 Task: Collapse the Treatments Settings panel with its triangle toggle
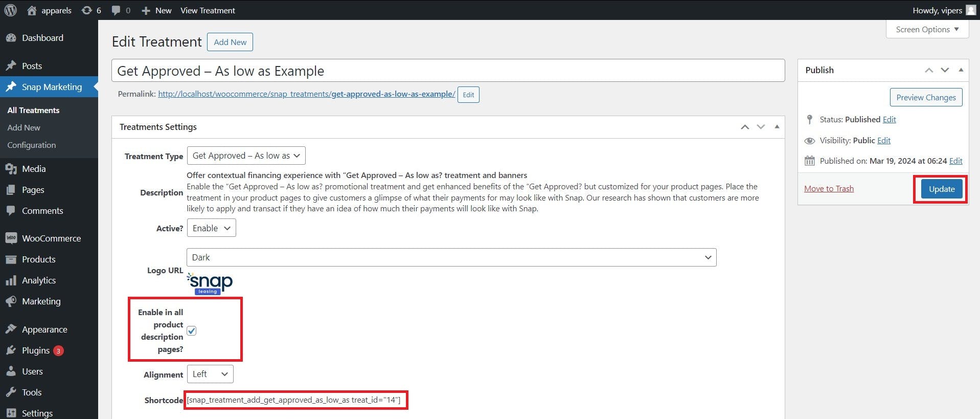pyautogui.click(x=777, y=127)
